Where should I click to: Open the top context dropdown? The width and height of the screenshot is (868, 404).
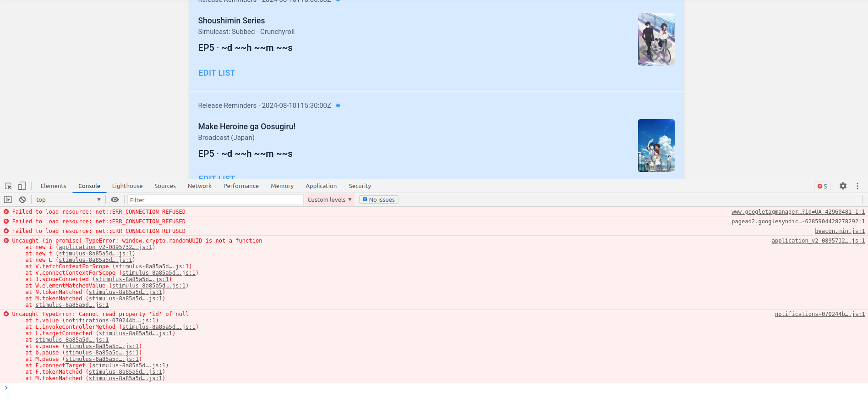[68, 200]
